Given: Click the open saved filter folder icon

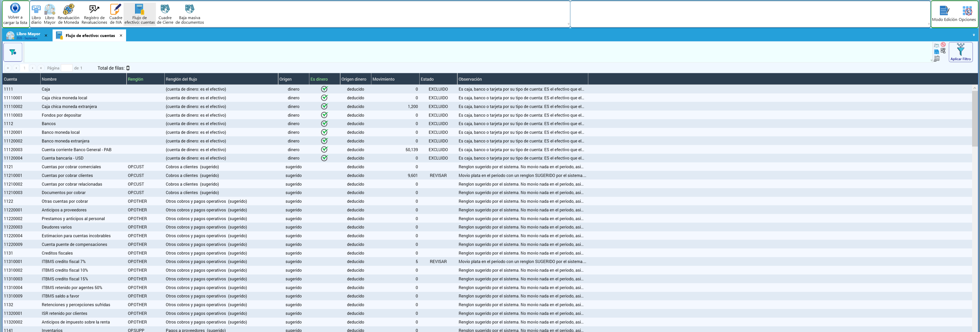Looking at the screenshot, I should coord(937,45).
